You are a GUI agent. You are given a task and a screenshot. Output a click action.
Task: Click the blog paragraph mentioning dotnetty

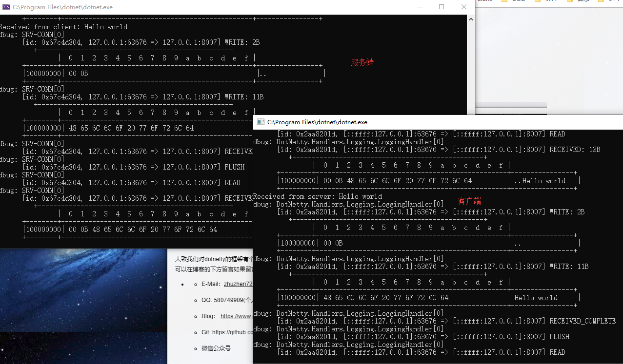pos(214,264)
